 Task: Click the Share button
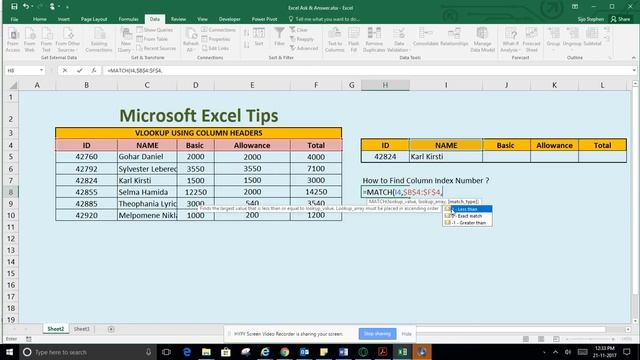coord(620,19)
